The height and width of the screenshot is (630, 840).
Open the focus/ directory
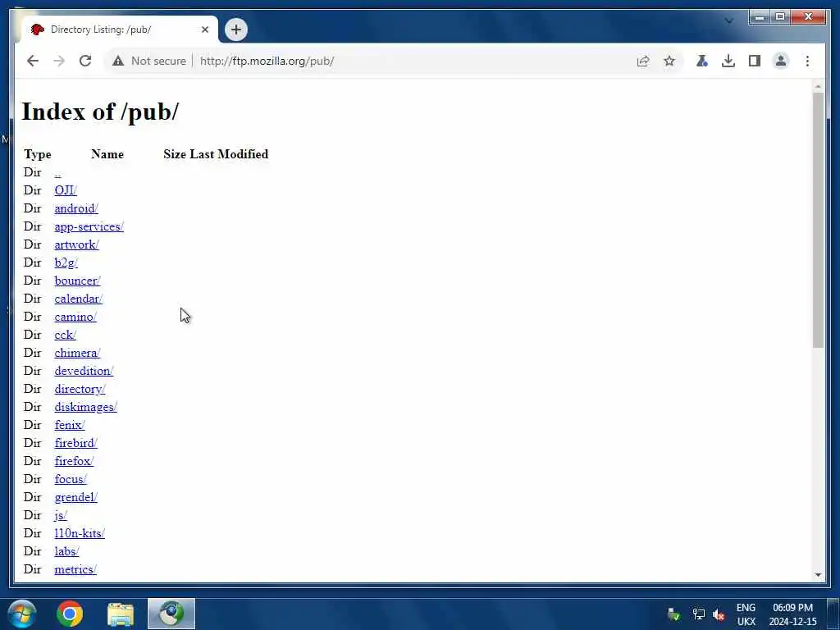coord(71,479)
